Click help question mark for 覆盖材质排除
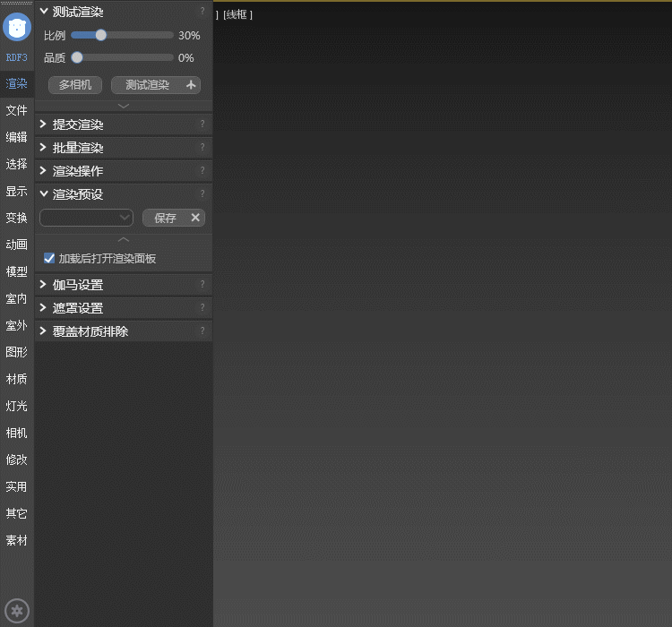 [x=202, y=331]
